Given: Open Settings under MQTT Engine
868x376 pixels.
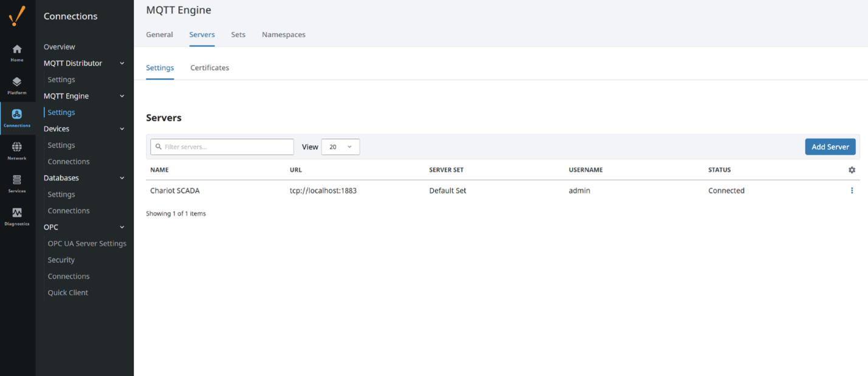Looking at the screenshot, I should pyautogui.click(x=61, y=112).
